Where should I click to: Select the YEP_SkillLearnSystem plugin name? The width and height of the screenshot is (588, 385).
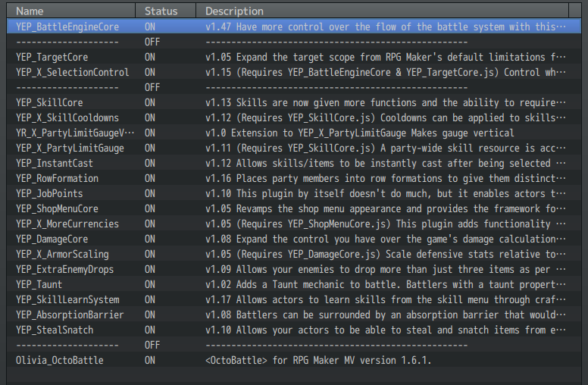click(67, 299)
